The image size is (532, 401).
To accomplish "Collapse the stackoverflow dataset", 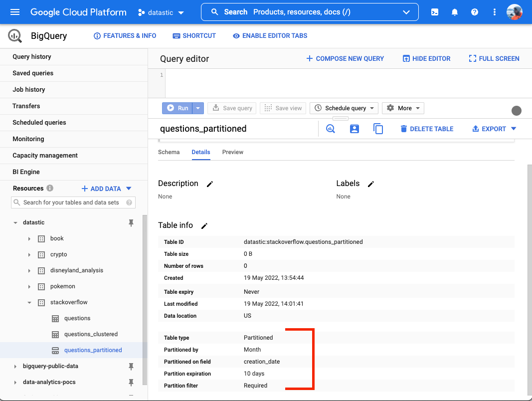I will [29, 303].
